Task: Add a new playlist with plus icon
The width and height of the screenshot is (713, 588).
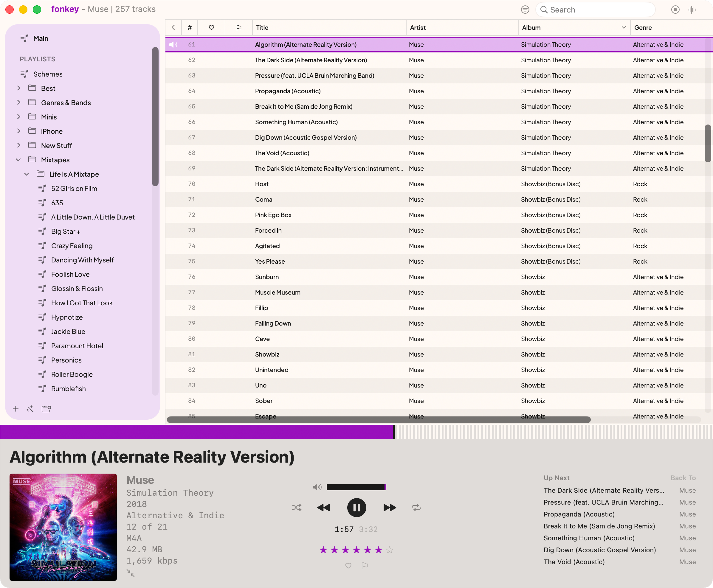Action: [x=15, y=409]
